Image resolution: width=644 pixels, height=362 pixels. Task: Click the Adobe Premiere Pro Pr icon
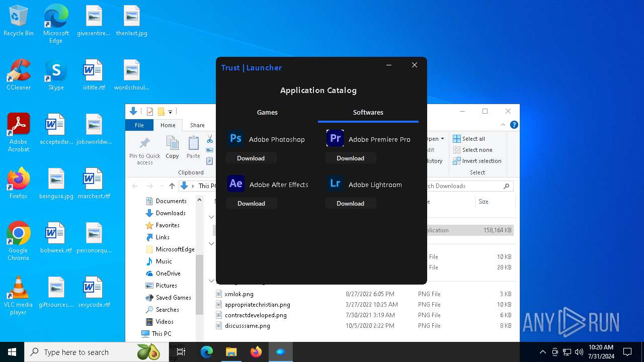coord(335,138)
